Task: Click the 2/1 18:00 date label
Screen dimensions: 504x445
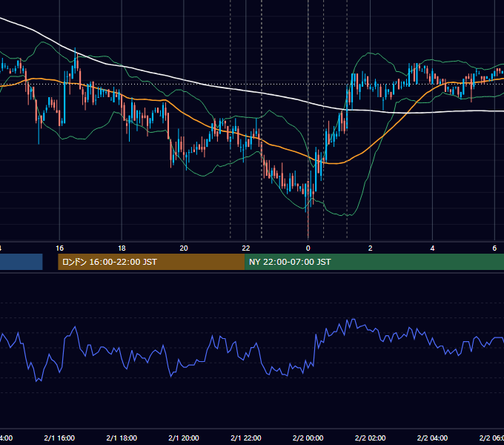Action: click(x=122, y=438)
